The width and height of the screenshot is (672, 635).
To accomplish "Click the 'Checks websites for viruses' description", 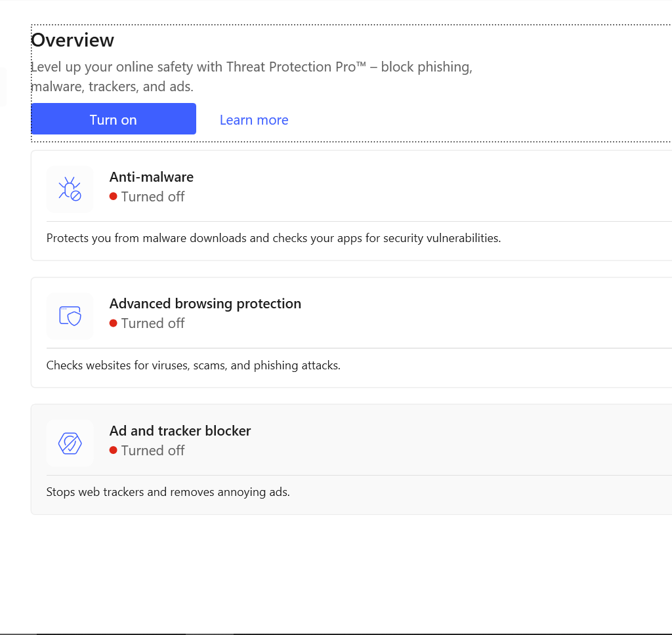I will (194, 365).
